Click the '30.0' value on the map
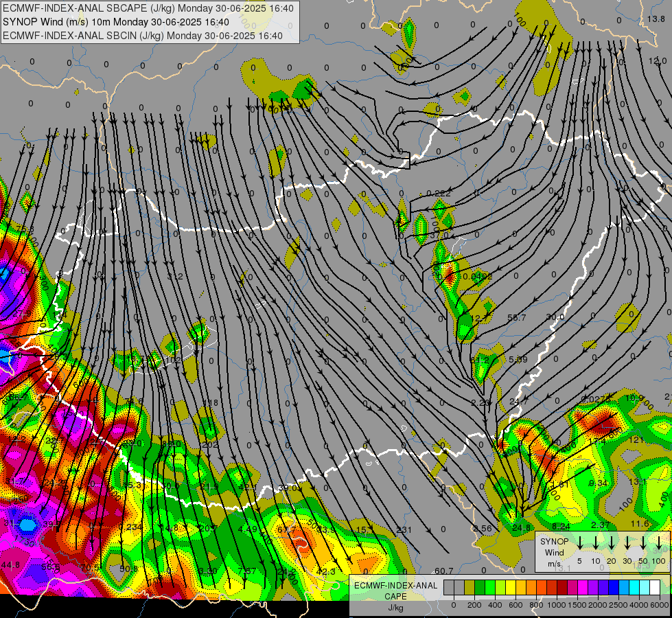The width and height of the screenshot is (672, 618). pyautogui.click(x=555, y=317)
